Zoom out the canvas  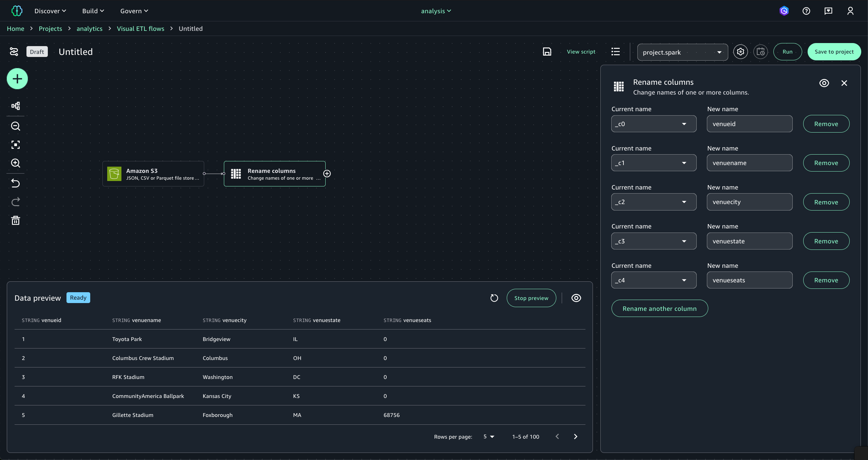[x=16, y=126]
